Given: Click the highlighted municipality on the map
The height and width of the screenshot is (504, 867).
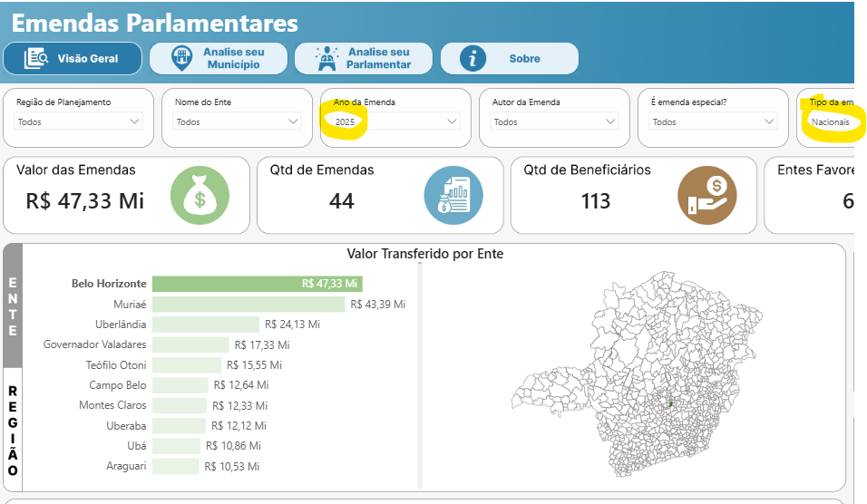Looking at the screenshot, I should click(670, 402).
